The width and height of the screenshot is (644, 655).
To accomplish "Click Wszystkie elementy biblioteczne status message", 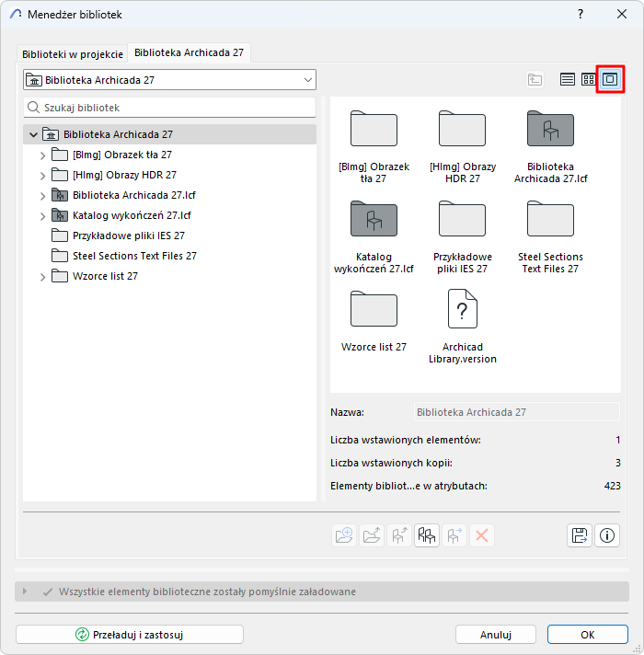I will (x=207, y=592).
